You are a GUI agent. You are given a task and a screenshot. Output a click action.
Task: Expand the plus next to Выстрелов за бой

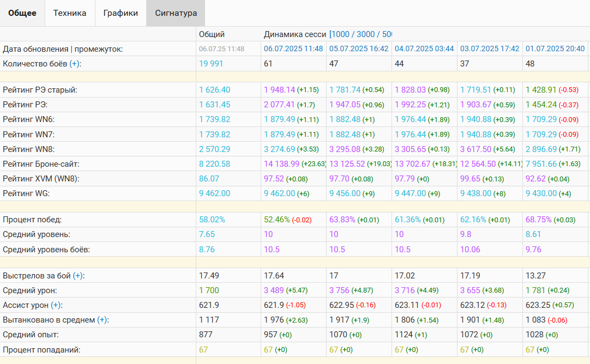78,276
